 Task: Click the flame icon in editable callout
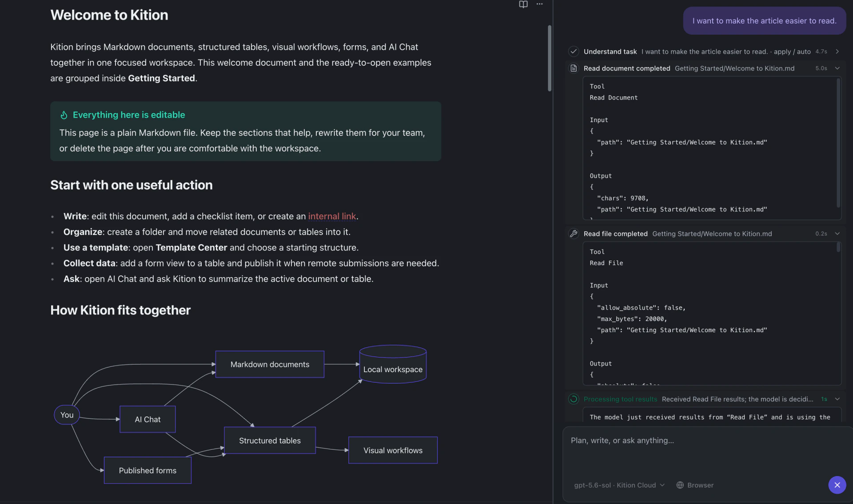(x=64, y=115)
